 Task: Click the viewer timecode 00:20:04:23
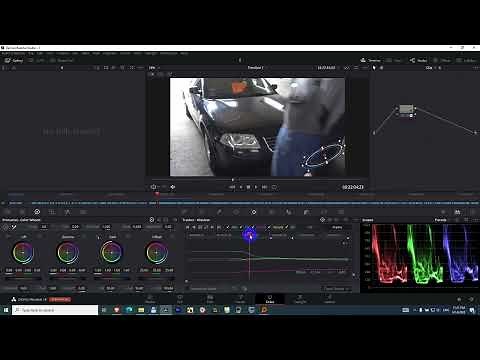coord(353,187)
